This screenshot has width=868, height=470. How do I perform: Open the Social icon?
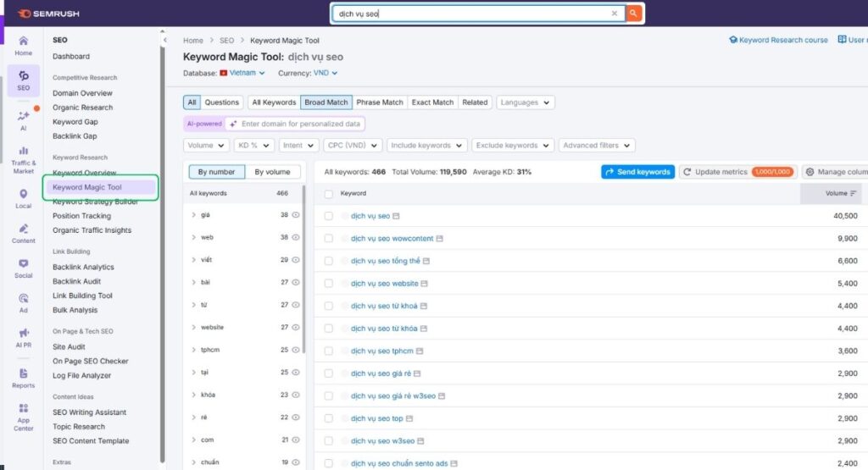coord(23,268)
